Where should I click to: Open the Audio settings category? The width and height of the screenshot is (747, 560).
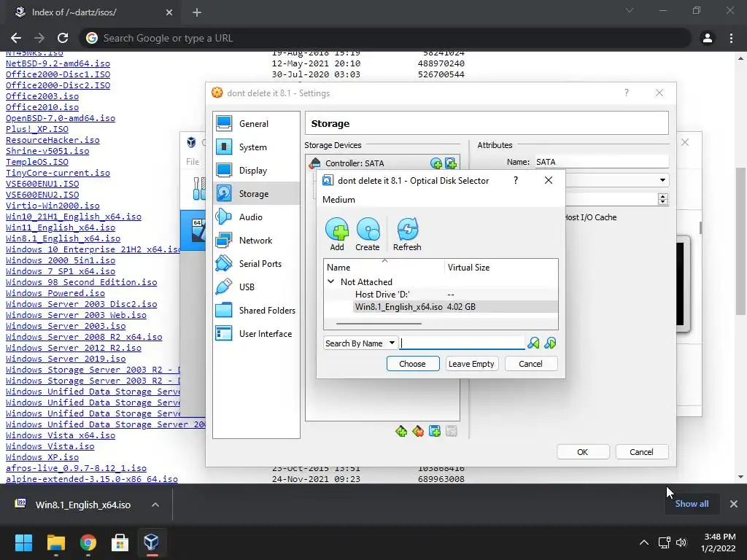click(256, 217)
